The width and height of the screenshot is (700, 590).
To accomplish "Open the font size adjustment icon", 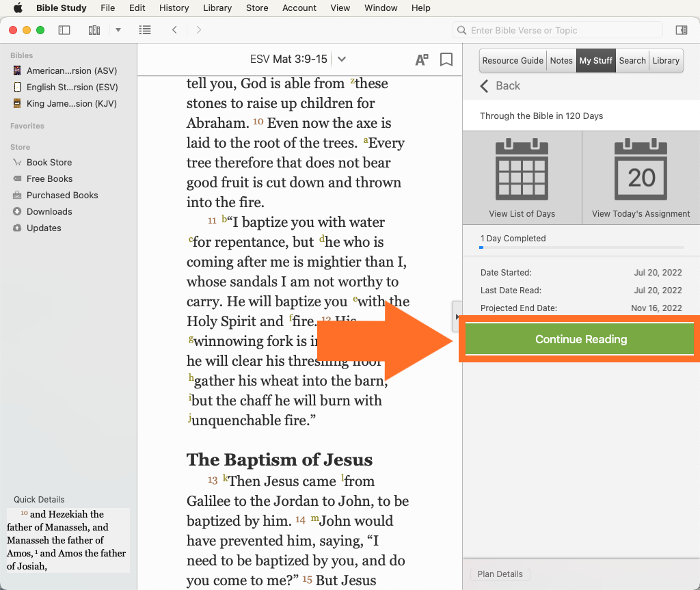I will [422, 59].
